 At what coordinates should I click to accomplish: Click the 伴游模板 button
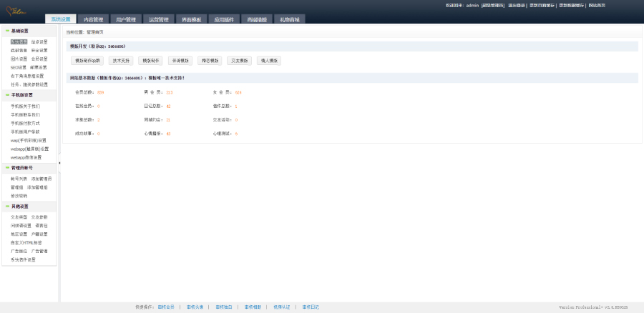click(180, 61)
